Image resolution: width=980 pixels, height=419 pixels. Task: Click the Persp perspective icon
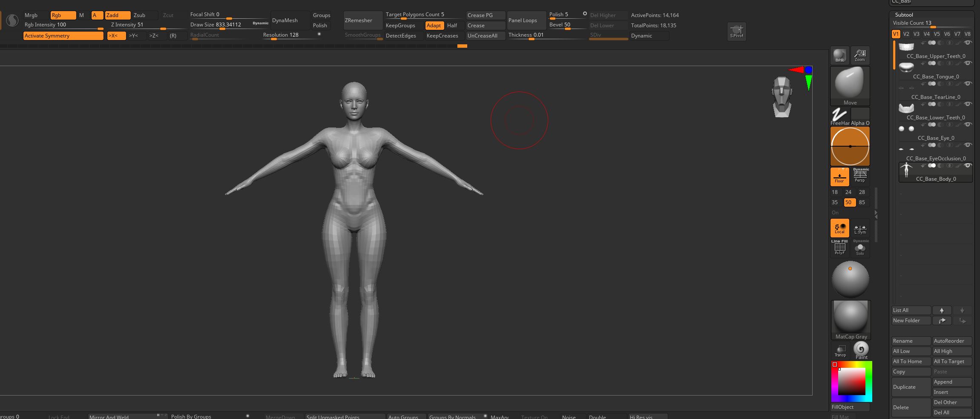[x=860, y=176]
